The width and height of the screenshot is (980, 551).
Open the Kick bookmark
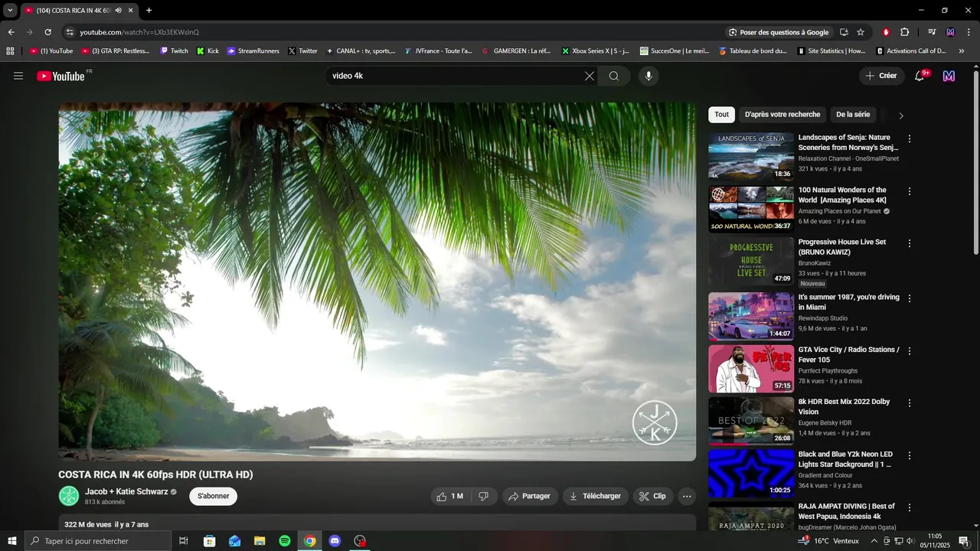point(207,51)
